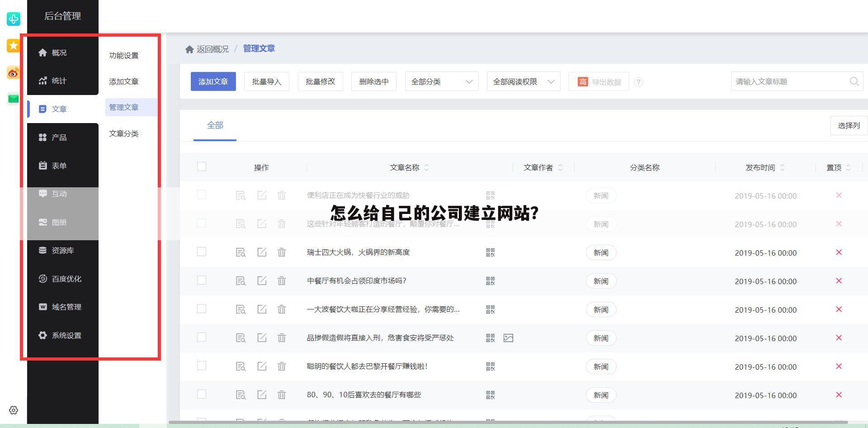Check the 便利店正在成为快餐行业 row checkbox
This screenshot has width=868, height=428.
(x=202, y=195)
